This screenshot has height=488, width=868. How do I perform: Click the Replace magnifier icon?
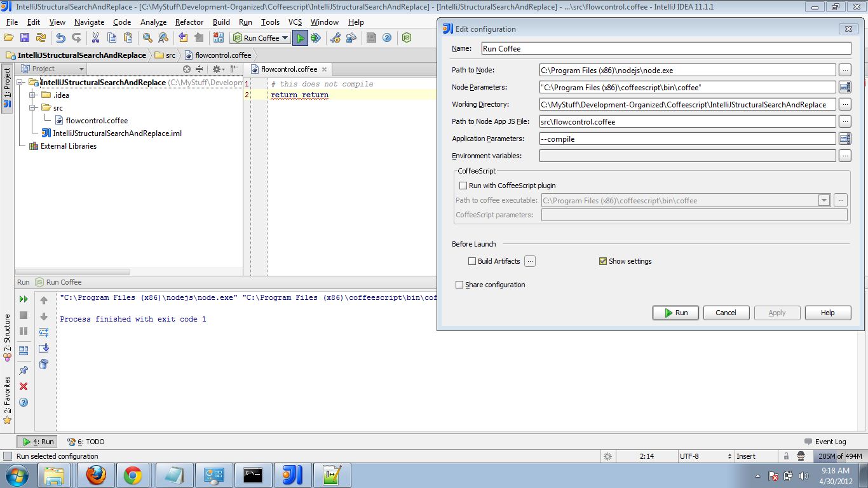163,38
